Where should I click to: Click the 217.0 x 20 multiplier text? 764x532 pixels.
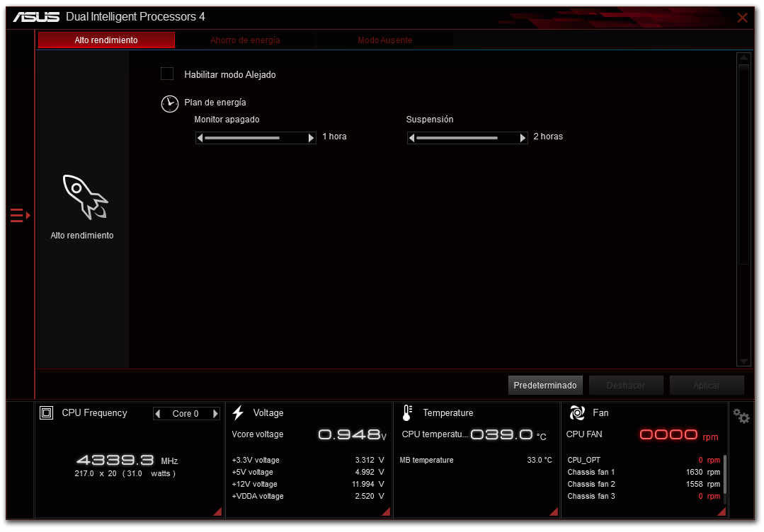coord(96,473)
